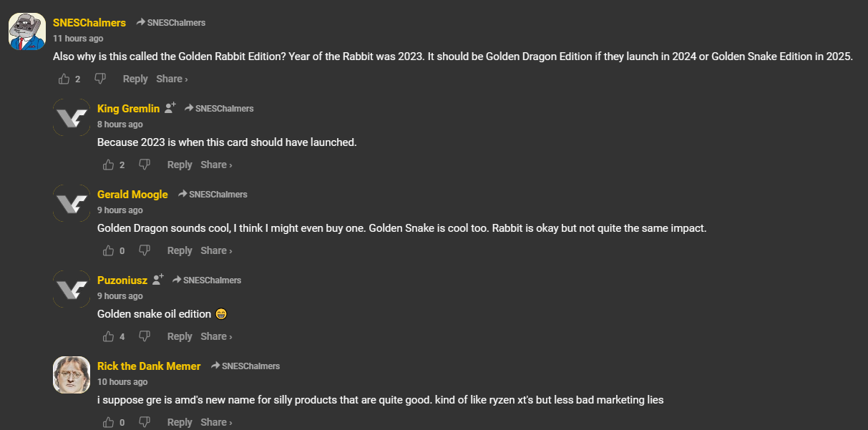Open Share menu on SNESChalmers' comment
Screen dimensions: 868x430
click(172, 79)
